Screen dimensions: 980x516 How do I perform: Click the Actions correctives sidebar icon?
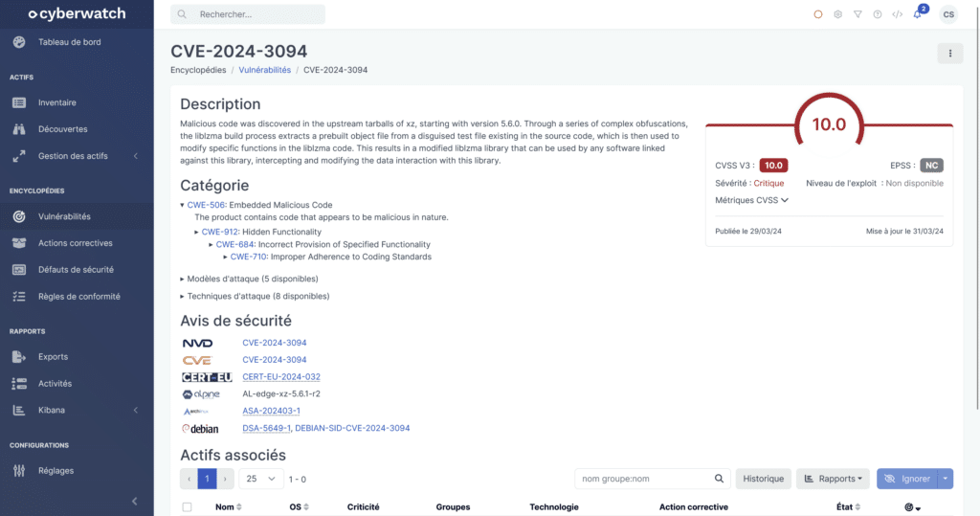pyautogui.click(x=19, y=242)
